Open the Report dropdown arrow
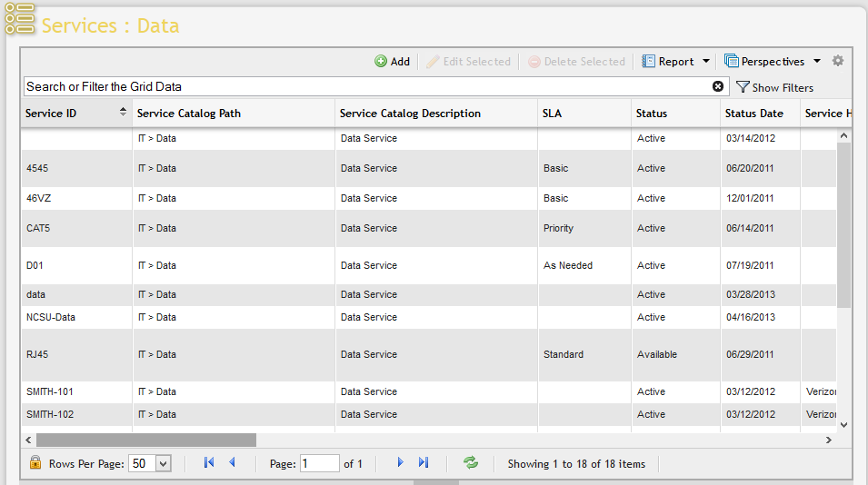 [x=706, y=62]
